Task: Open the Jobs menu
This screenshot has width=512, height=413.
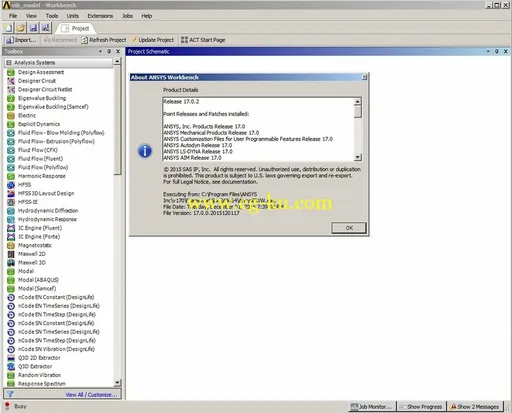Action: click(127, 16)
